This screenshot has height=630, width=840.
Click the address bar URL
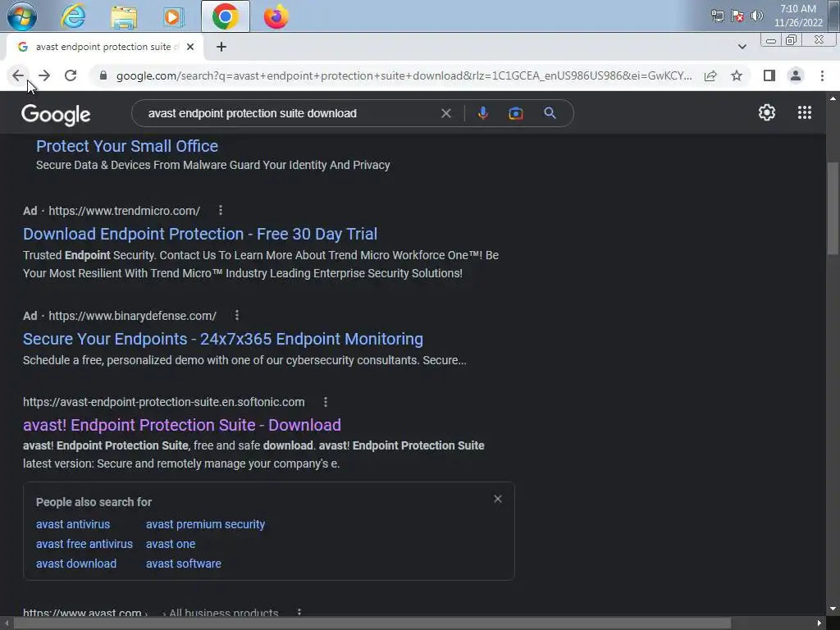[404, 75]
